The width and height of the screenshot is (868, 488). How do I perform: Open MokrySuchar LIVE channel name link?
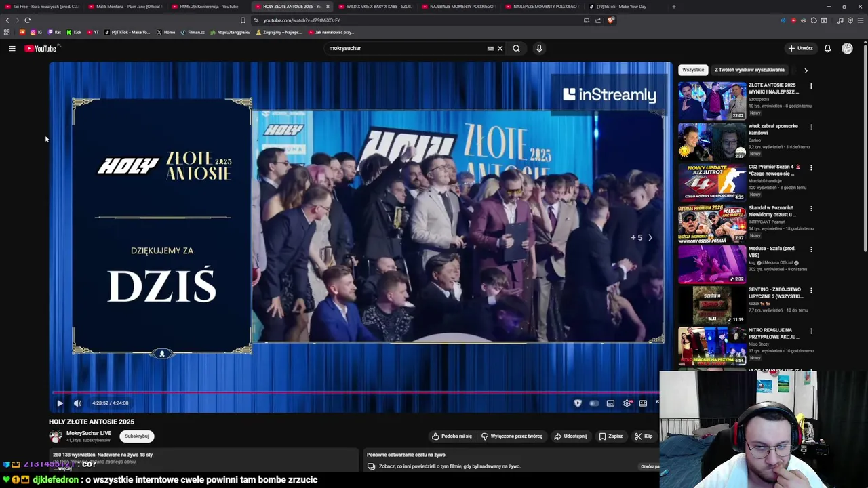pyautogui.click(x=89, y=433)
